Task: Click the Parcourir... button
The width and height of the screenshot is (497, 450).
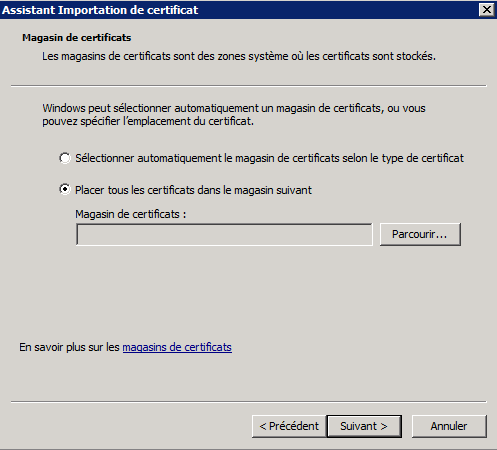Action: coord(420,234)
